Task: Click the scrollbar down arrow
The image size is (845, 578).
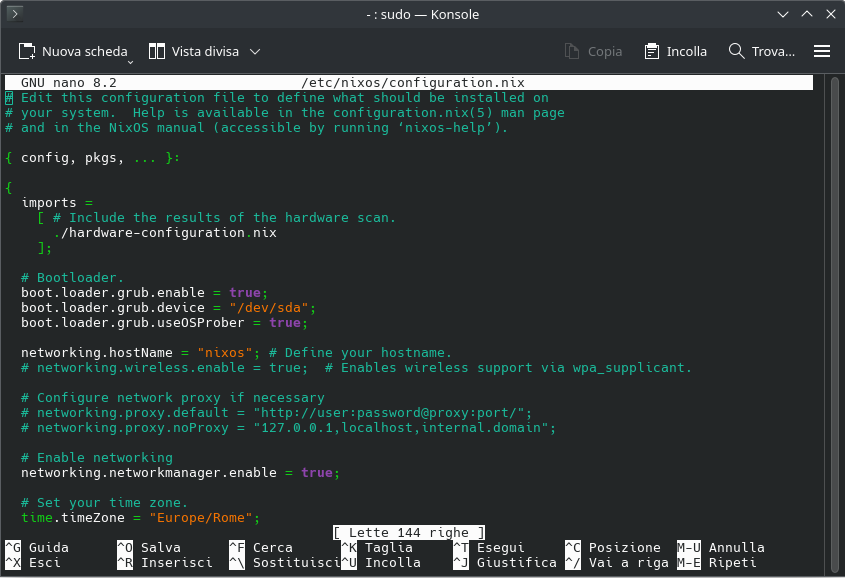Action: [x=835, y=568]
